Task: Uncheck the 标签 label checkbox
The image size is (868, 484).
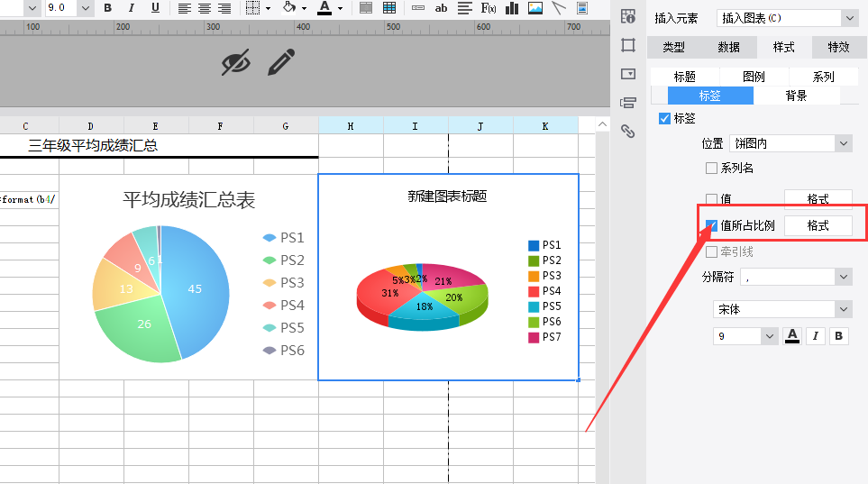Action: click(x=665, y=118)
